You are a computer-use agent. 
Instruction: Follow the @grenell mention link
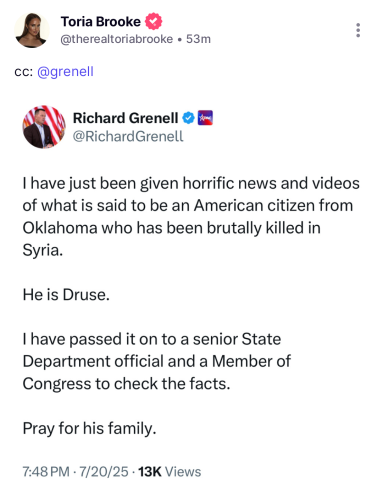[x=65, y=71]
